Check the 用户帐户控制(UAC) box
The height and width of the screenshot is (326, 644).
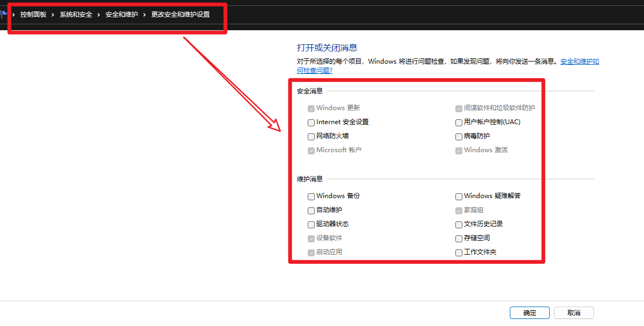click(x=459, y=123)
